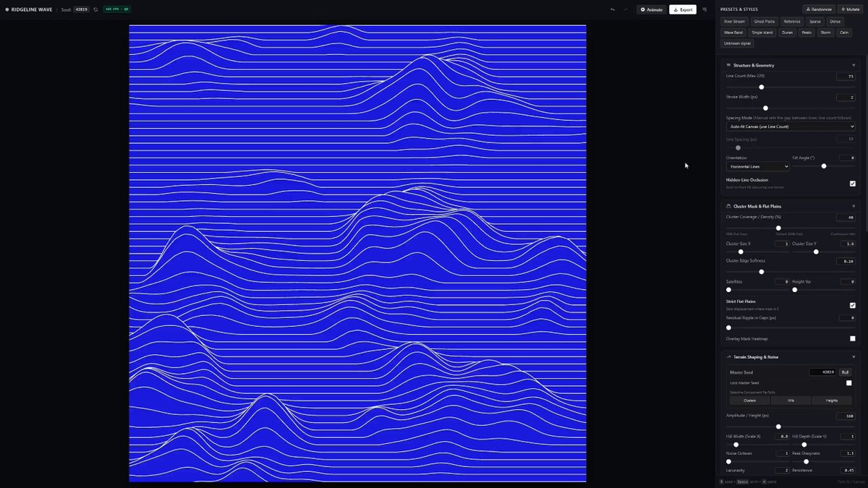Click the Animate button
Screen dimensions: 868x488
coord(651,9)
